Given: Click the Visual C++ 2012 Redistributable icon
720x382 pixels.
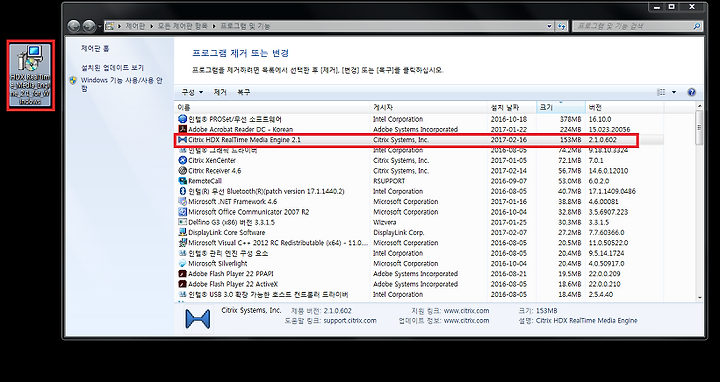Looking at the screenshot, I should [182, 243].
